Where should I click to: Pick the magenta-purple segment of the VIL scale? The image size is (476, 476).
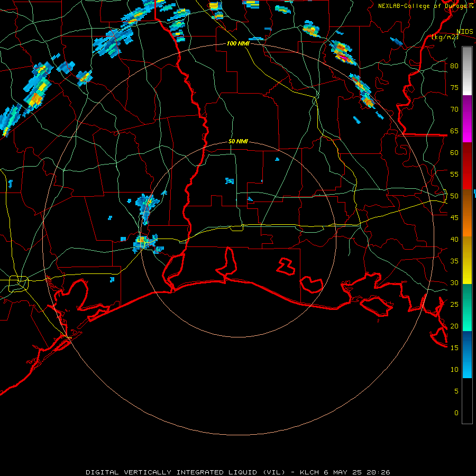[467, 118]
